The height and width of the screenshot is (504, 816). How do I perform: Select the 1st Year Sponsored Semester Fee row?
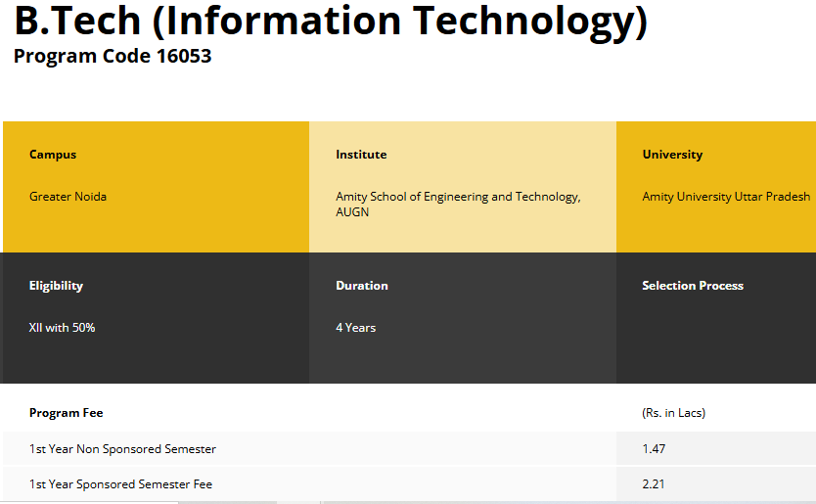tap(120, 484)
